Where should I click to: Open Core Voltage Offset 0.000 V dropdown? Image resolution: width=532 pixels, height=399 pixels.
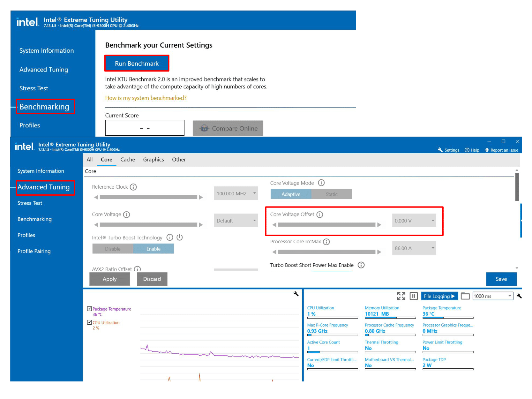coord(414,221)
